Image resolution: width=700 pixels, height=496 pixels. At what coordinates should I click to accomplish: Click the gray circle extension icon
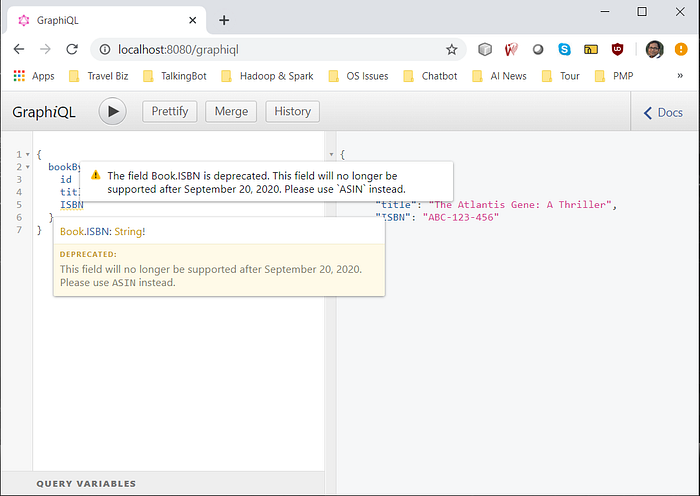click(x=538, y=49)
